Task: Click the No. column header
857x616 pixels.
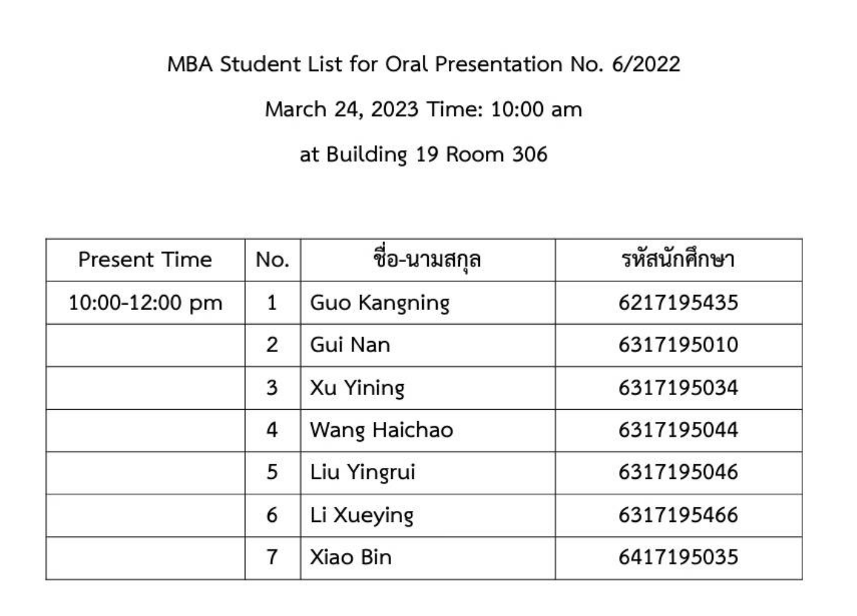Action: tap(272, 260)
